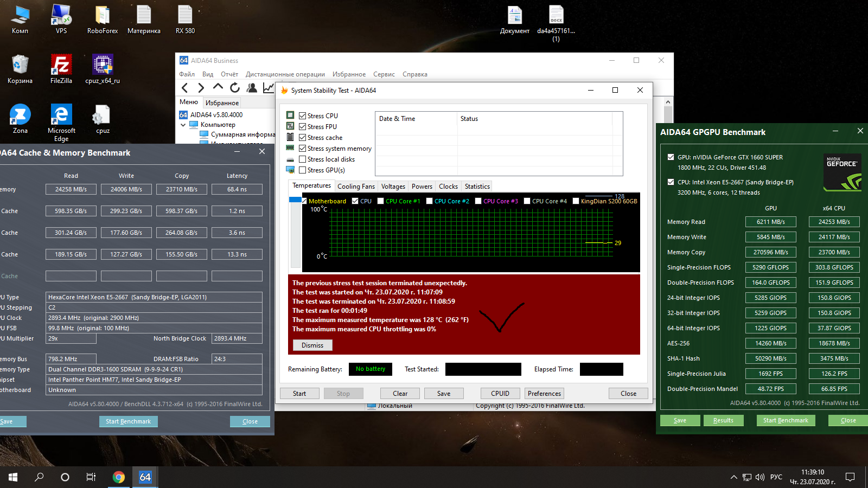Open the Сервис menu in AIDA64
Image resolution: width=868 pixels, height=488 pixels.
(x=384, y=74)
